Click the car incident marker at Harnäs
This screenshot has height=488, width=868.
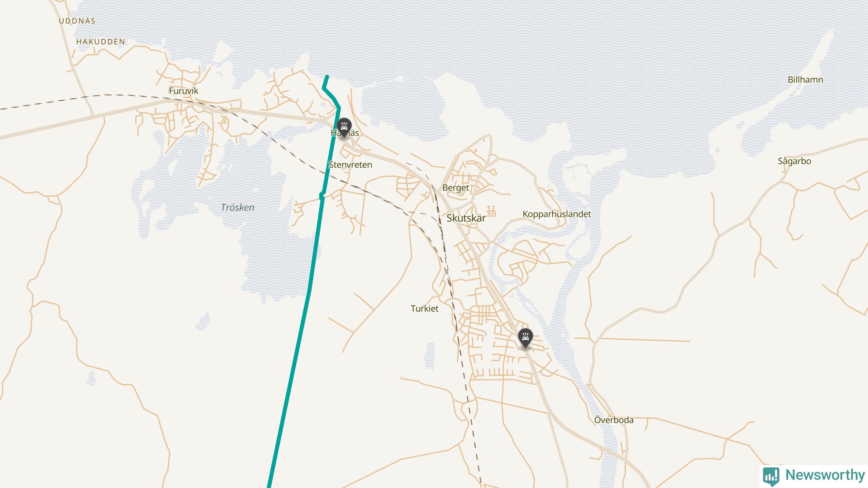[x=344, y=128]
